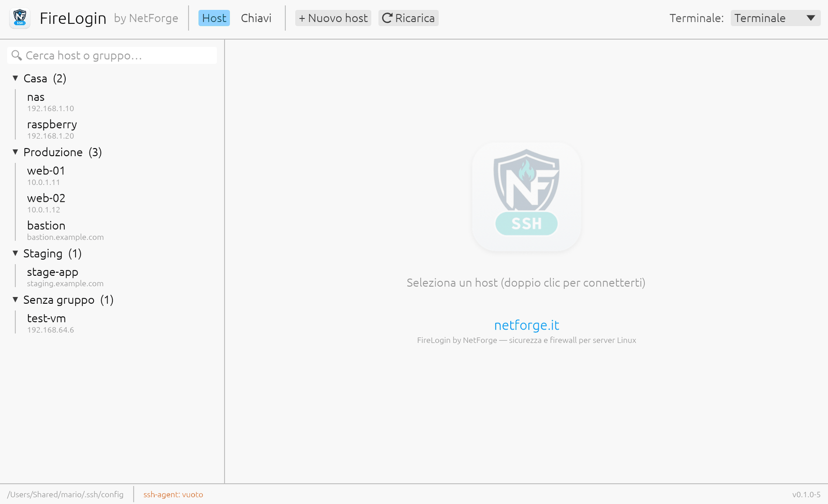The height and width of the screenshot is (504, 828).
Task: Click the 10.0.1.12 address text
Action: 43,210
